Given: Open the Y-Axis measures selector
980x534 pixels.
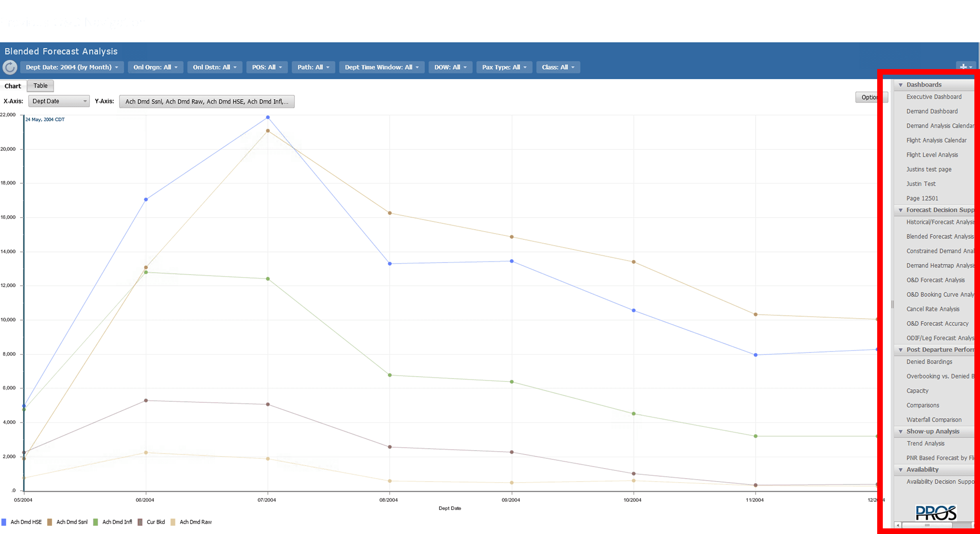Looking at the screenshot, I should point(206,102).
